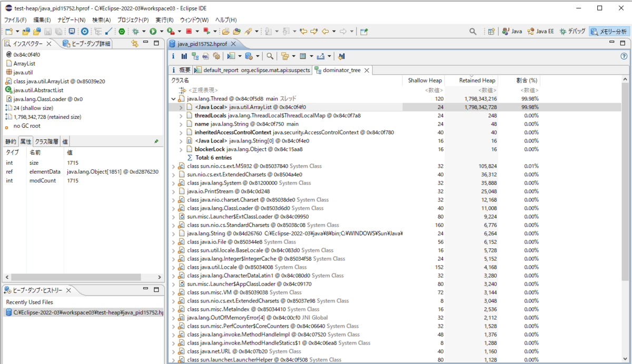This screenshot has width=632, height=364.
Task: Open an OQL query editor
Action: [x=205, y=56]
